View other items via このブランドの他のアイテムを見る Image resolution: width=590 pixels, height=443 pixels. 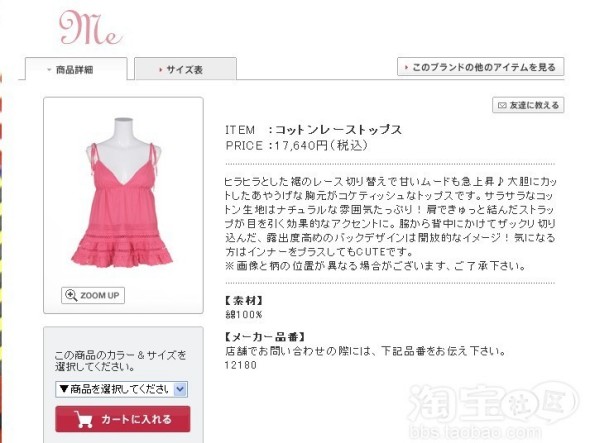(481, 67)
